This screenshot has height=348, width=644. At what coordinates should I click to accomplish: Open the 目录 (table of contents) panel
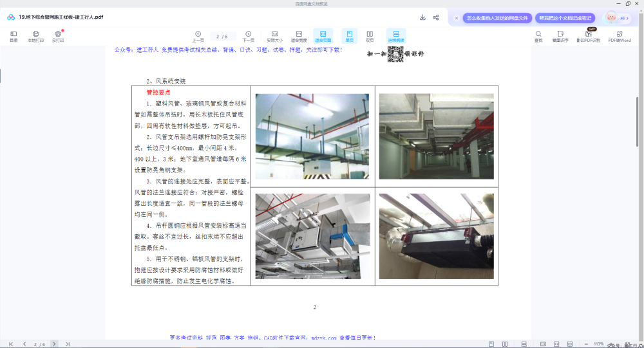pos(14,36)
